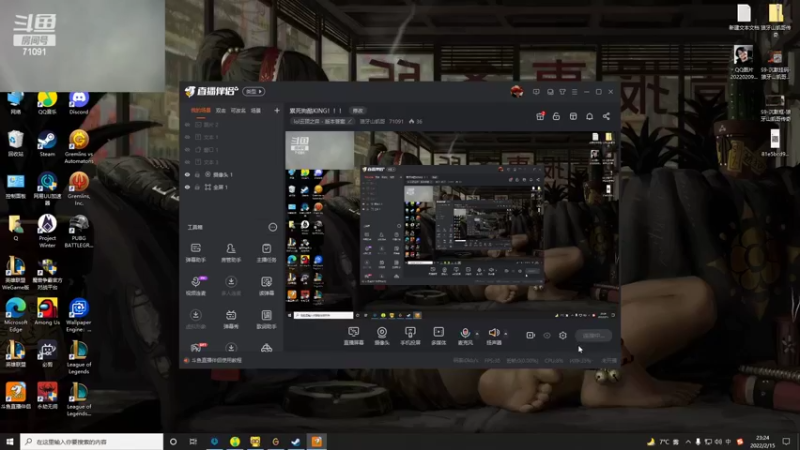Open the gift box icon with red badge
800x450 pixels.
540,116
